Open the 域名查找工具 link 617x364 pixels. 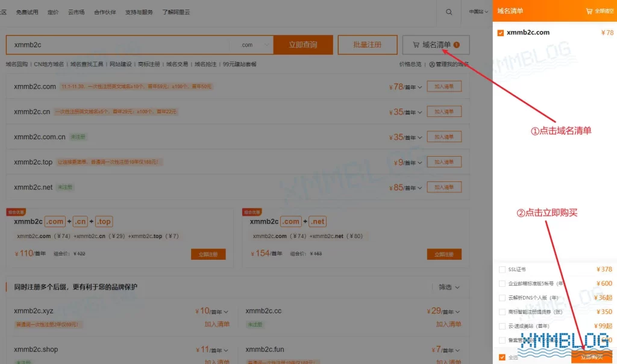(x=87, y=64)
